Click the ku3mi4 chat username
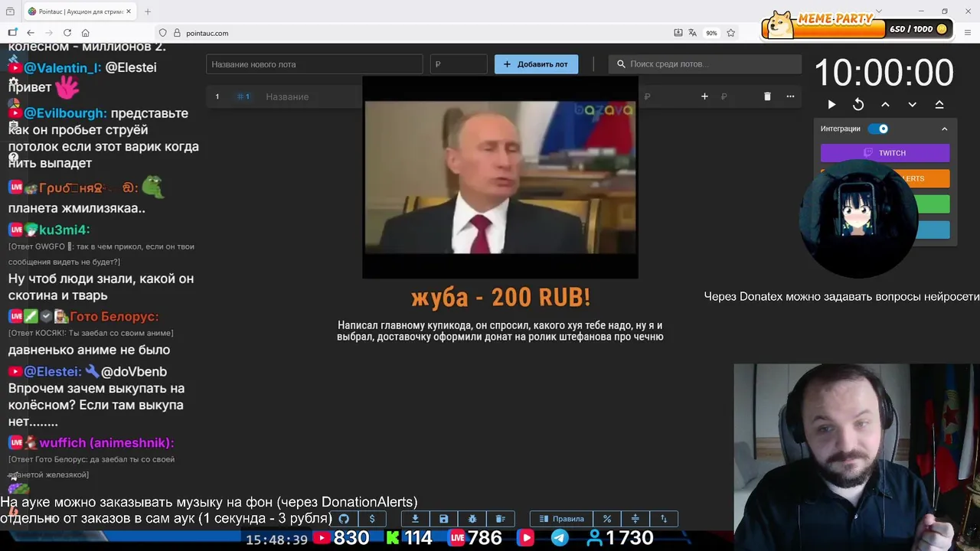 point(64,230)
